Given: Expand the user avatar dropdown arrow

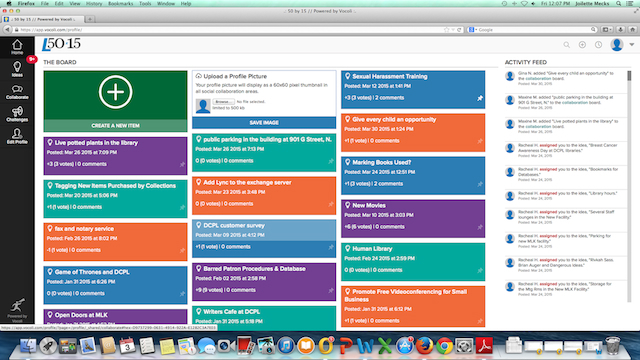Looking at the screenshot, I should pyautogui.click(x=631, y=44).
